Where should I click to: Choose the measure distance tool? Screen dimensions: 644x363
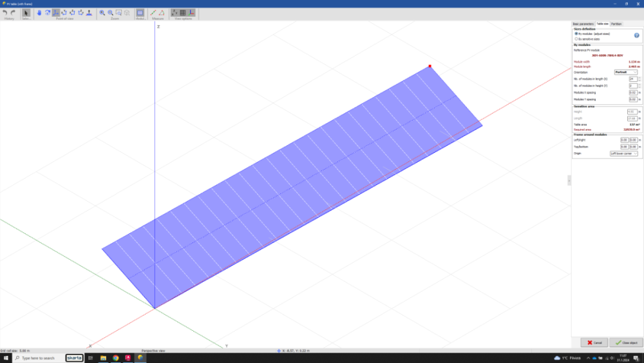click(x=153, y=12)
